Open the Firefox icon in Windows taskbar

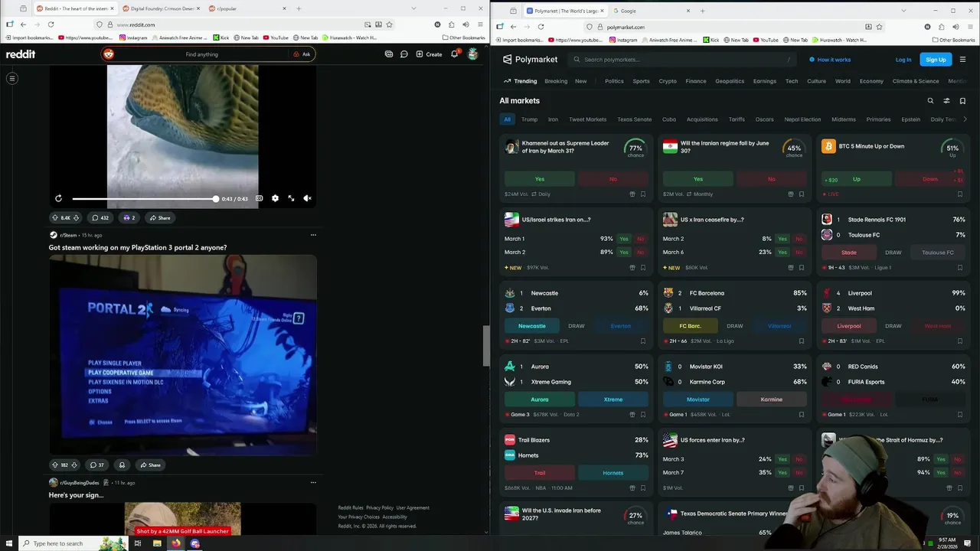click(x=176, y=543)
